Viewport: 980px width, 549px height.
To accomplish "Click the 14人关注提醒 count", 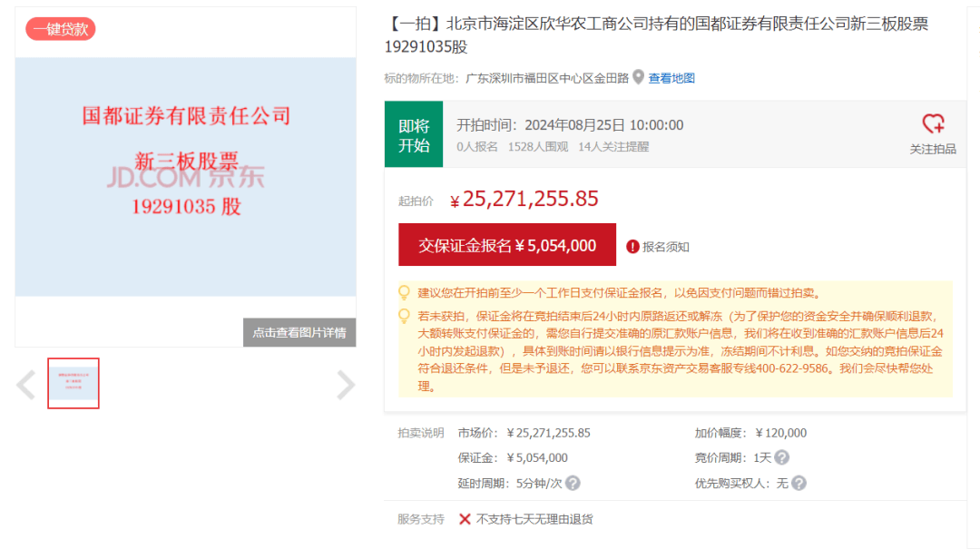I will pos(613,147).
